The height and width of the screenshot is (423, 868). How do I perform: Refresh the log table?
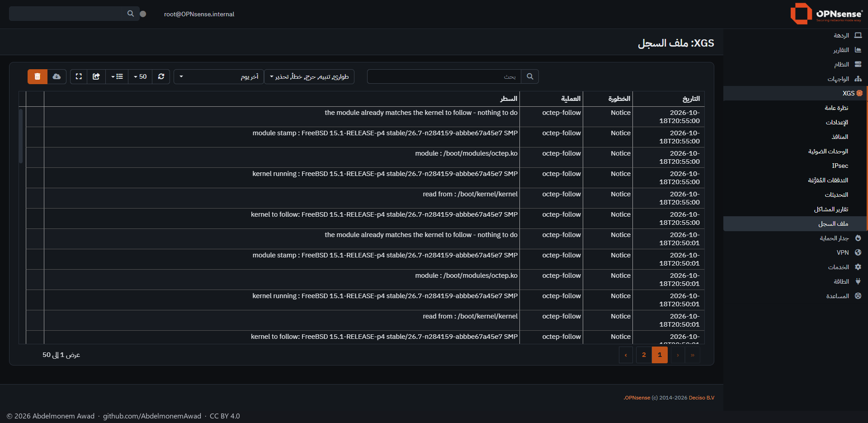point(161,76)
